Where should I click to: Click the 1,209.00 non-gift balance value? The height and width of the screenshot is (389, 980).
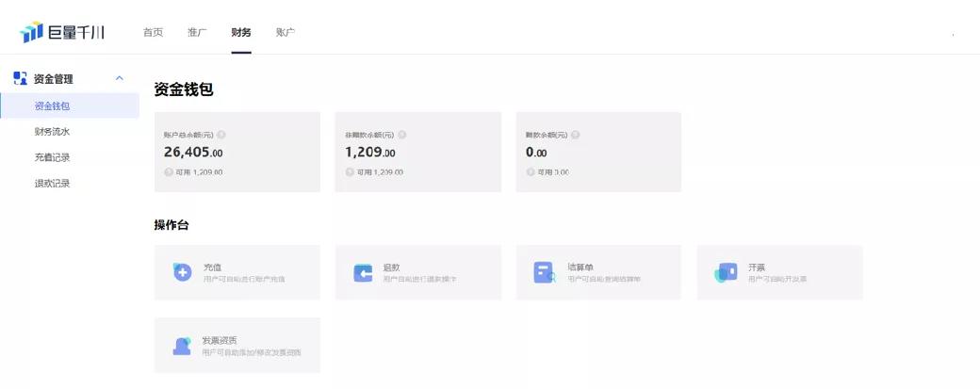click(370, 153)
